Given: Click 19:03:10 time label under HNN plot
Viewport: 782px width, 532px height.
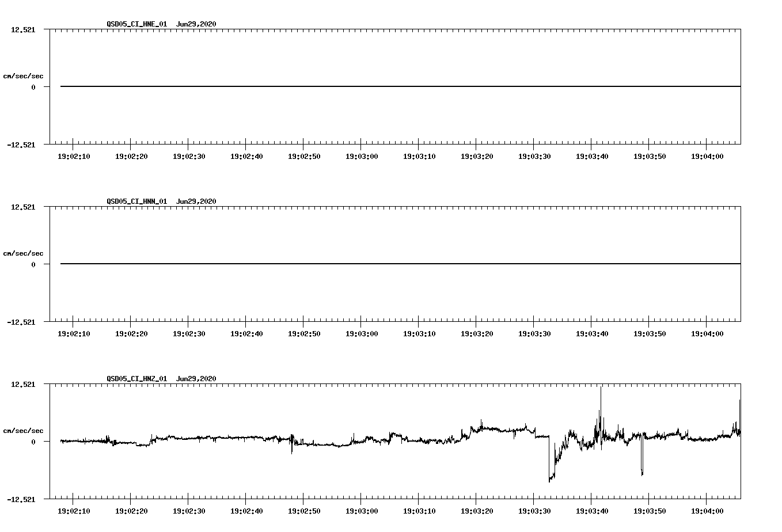Looking at the screenshot, I should 419,334.
